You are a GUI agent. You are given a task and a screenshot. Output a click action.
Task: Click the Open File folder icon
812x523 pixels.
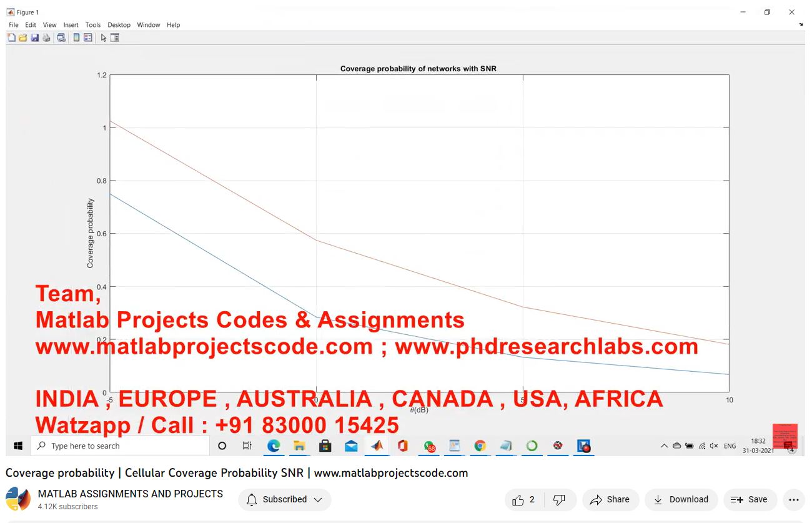(22, 38)
